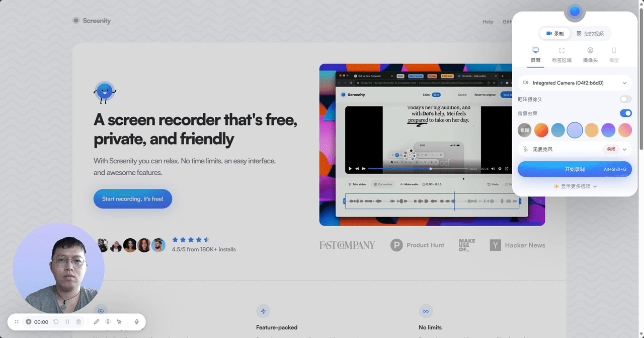Choose the orange-red gradient background swatch
Screen dimensions: 644x338
coord(541,130)
